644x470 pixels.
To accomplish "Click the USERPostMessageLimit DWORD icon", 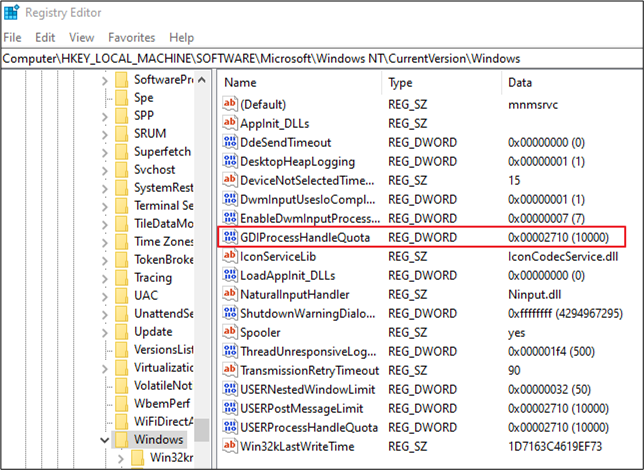I will coord(230,408).
